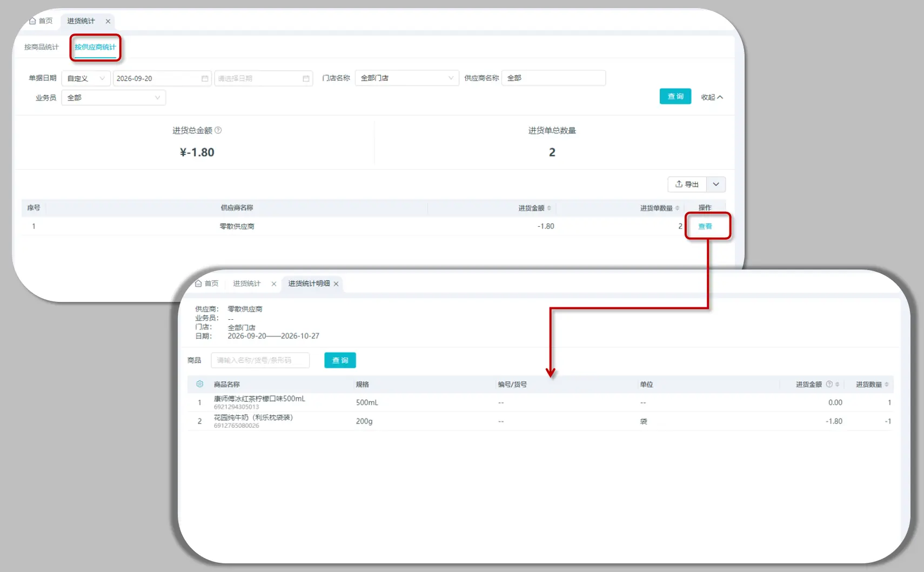Viewport: 924px width, 572px height.
Task: Click the 导出 export button
Action: [x=687, y=184]
